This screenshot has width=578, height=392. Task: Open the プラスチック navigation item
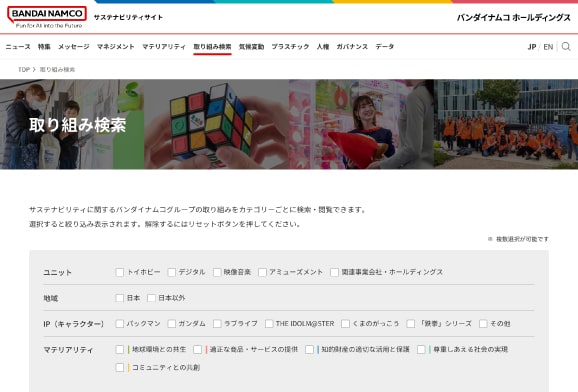point(290,46)
